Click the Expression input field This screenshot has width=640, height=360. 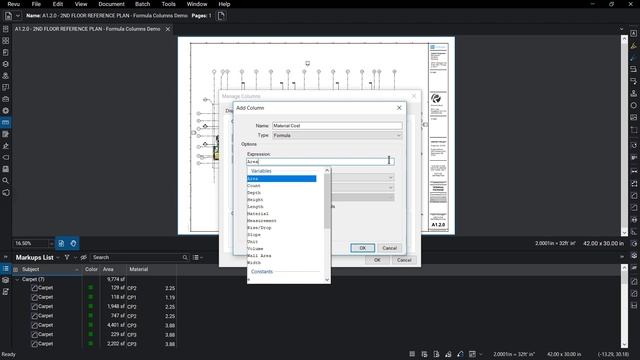click(x=320, y=162)
